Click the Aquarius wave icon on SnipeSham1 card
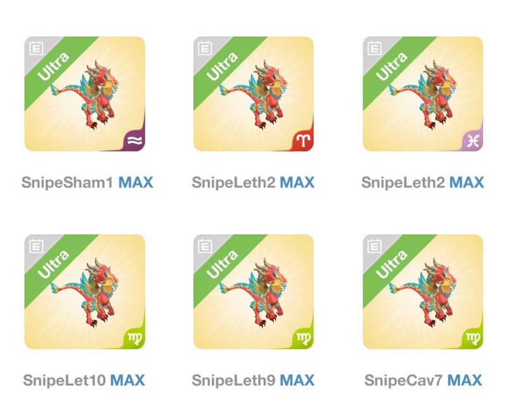The height and width of the screenshot is (420, 507). (134, 141)
